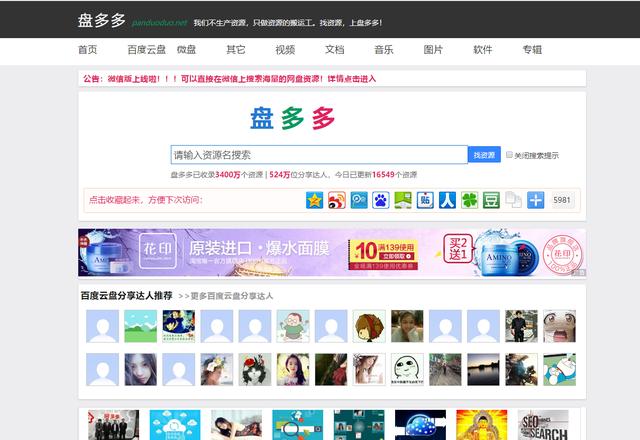Open the golden Buddha thumbnail
Viewport: 640px width, 440px height.
pyautogui.click(x=482, y=425)
